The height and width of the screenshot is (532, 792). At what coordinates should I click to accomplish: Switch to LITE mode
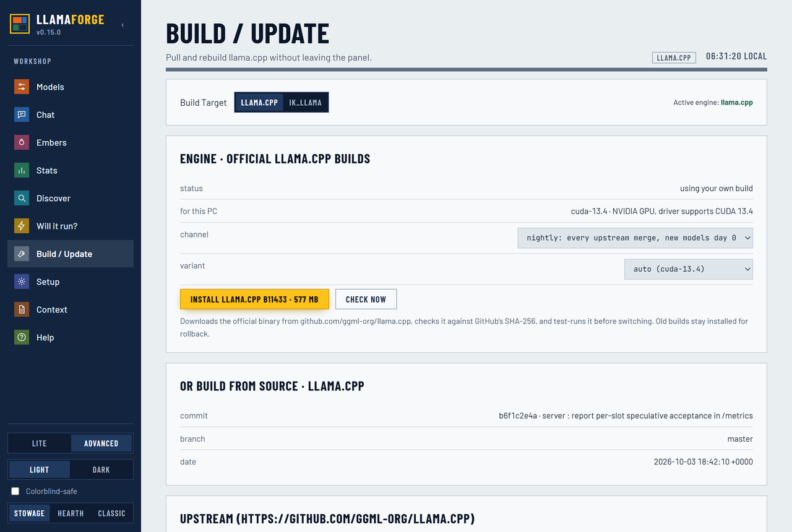pyautogui.click(x=40, y=444)
